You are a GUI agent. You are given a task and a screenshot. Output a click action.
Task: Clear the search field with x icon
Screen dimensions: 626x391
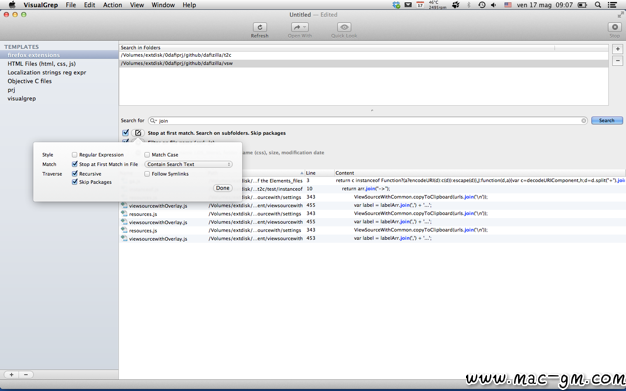[x=583, y=121]
